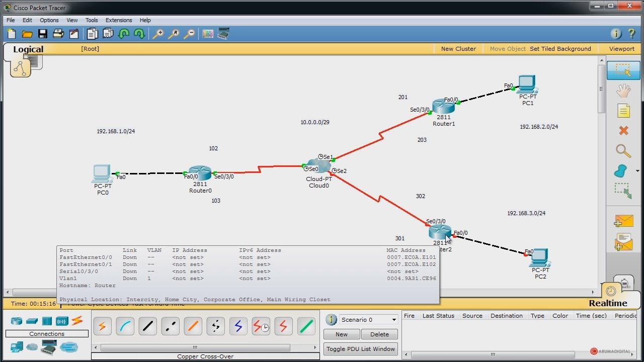Image resolution: width=644 pixels, height=362 pixels.
Task: Activate the Select tool
Action: pos(623,70)
